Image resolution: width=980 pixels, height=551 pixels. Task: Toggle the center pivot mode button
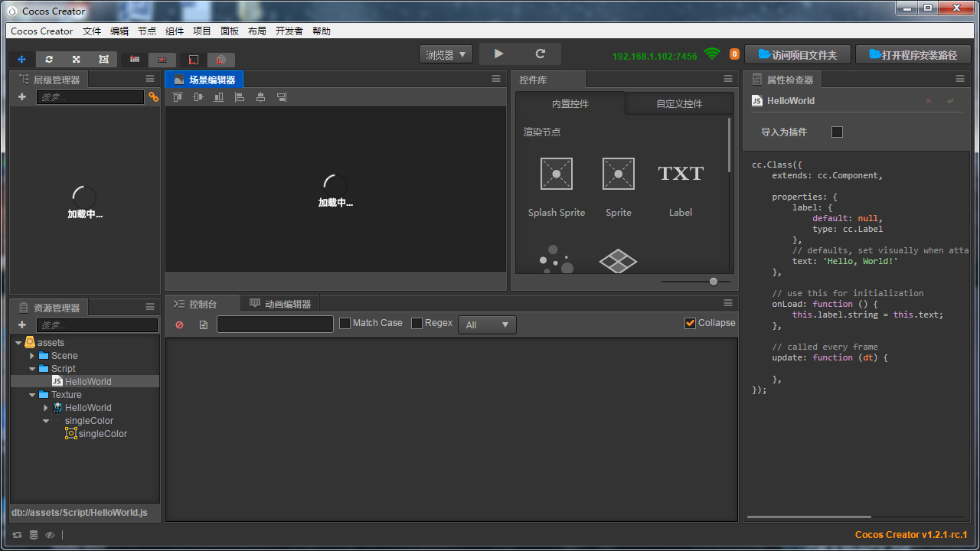162,60
